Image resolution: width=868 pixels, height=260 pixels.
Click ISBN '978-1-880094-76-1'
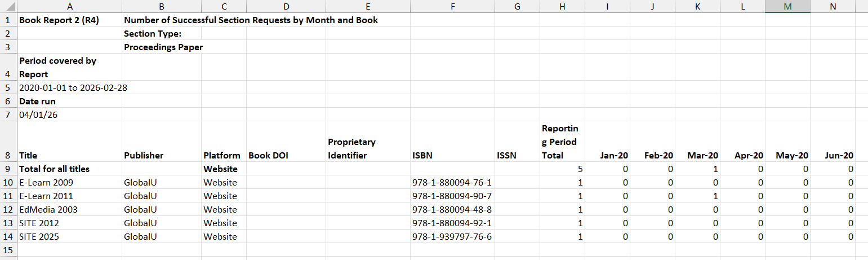[x=453, y=182]
